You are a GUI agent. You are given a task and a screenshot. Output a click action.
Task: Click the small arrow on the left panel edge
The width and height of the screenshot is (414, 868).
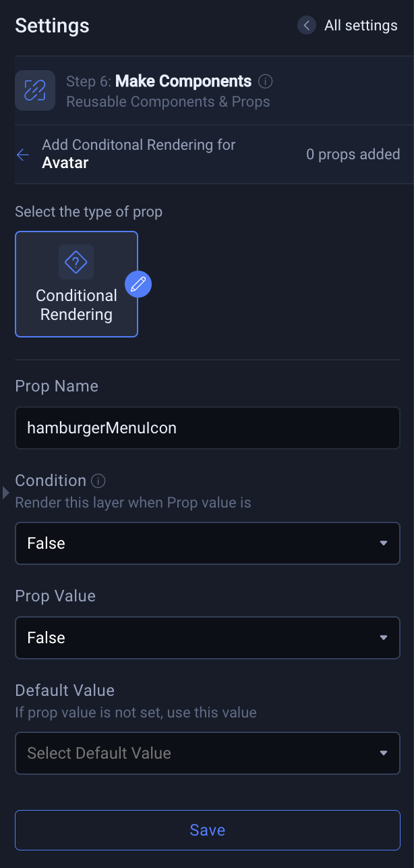[x=5, y=493]
